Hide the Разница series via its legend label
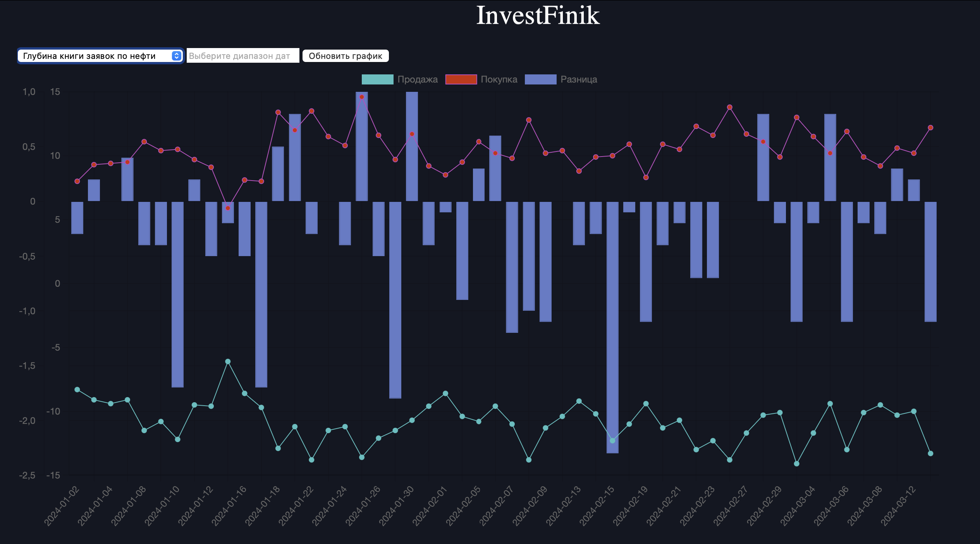Image resolution: width=980 pixels, height=544 pixels. (579, 79)
